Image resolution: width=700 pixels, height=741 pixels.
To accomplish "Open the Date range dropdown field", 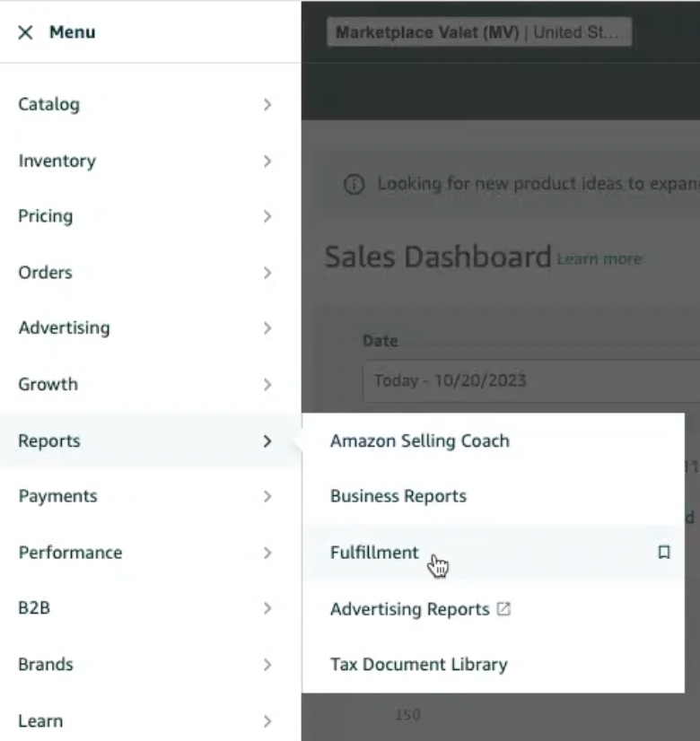I will point(529,380).
